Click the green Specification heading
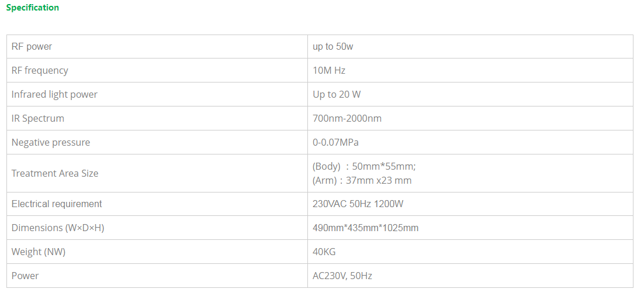The height and width of the screenshot is (299, 644). click(33, 8)
